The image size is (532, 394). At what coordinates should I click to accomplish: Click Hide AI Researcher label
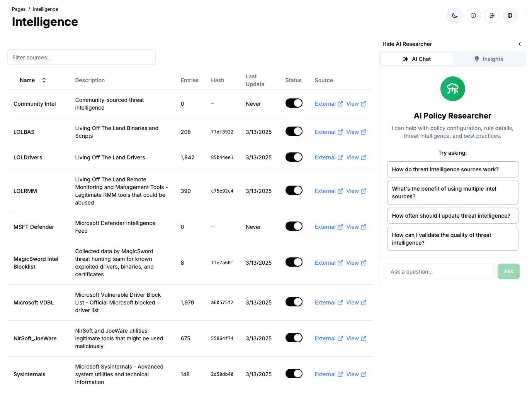point(407,44)
